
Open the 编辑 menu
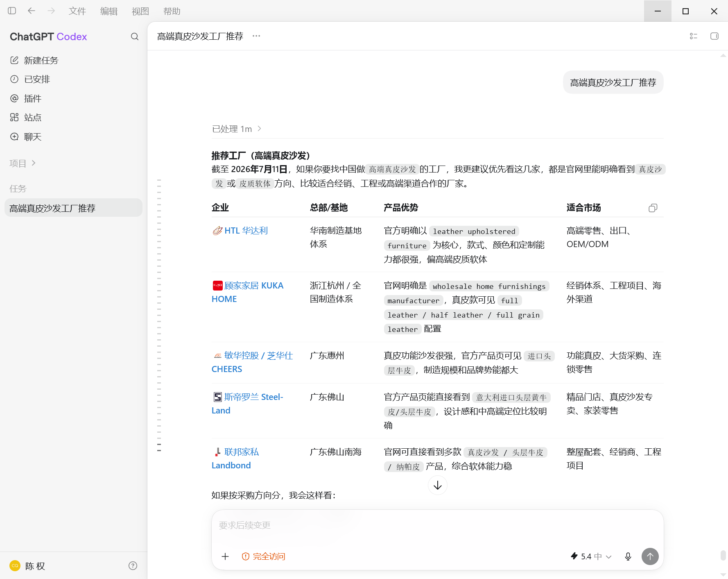pyautogui.click(x=109, y=11)
